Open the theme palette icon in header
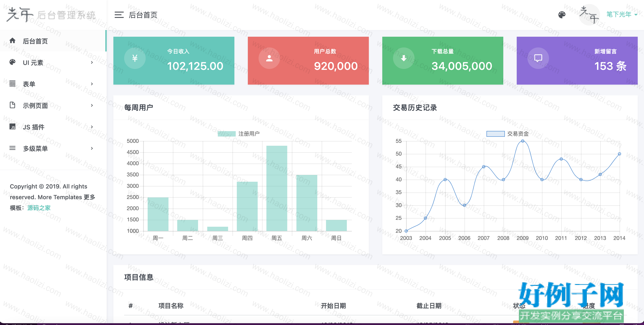This screenshot has height=325, width=644. [x=562, y=15]
